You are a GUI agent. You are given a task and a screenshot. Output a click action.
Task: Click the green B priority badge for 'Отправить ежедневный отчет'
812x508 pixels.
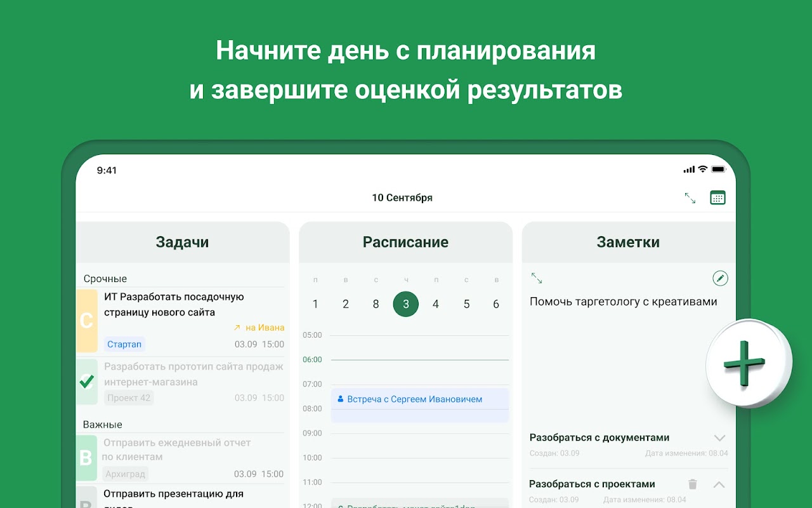coord(87,457)
